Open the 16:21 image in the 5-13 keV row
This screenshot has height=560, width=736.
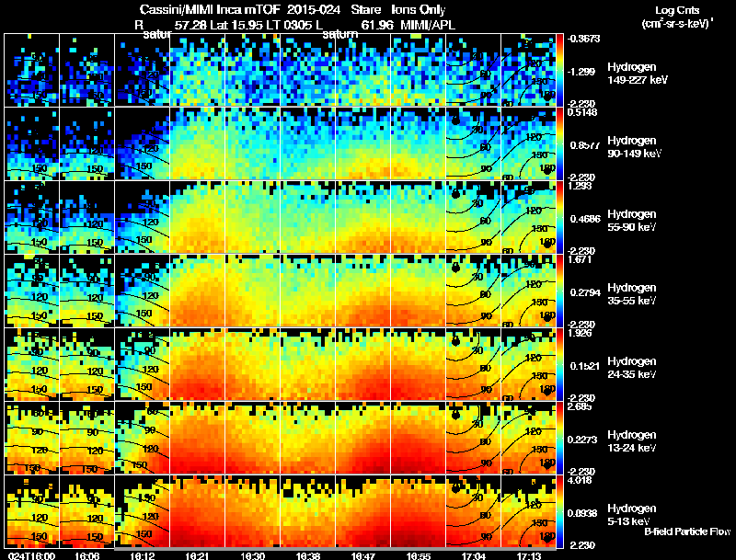click(197, 511)
